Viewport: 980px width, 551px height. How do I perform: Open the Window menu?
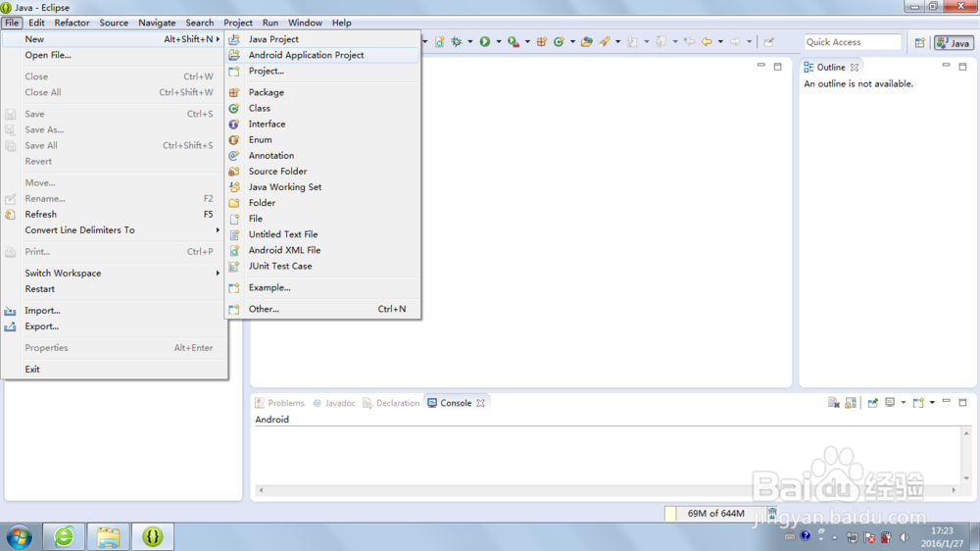pos(305,23)
